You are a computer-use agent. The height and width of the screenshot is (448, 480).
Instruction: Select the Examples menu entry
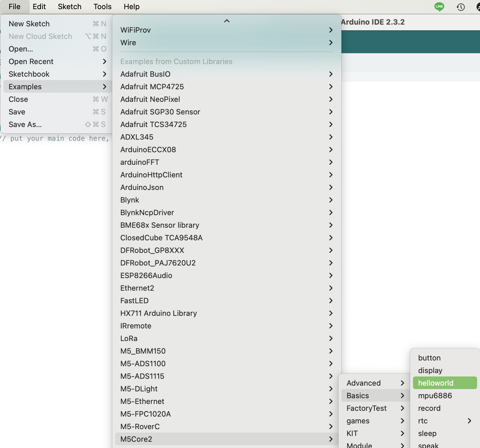coord(58,87)
